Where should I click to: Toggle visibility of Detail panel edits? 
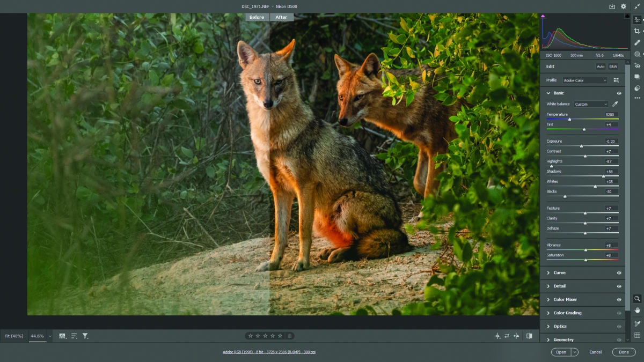pos(619,286)
